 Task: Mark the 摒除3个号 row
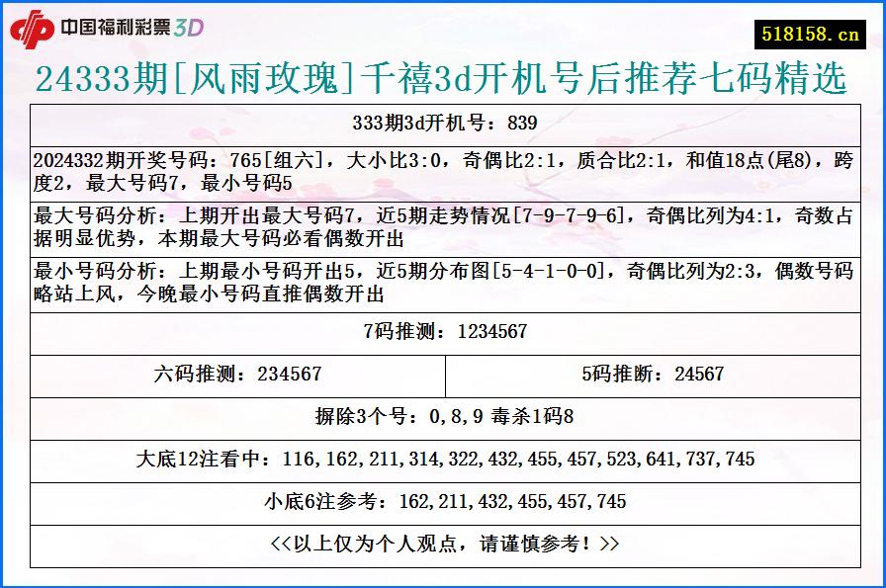[443, 415]
